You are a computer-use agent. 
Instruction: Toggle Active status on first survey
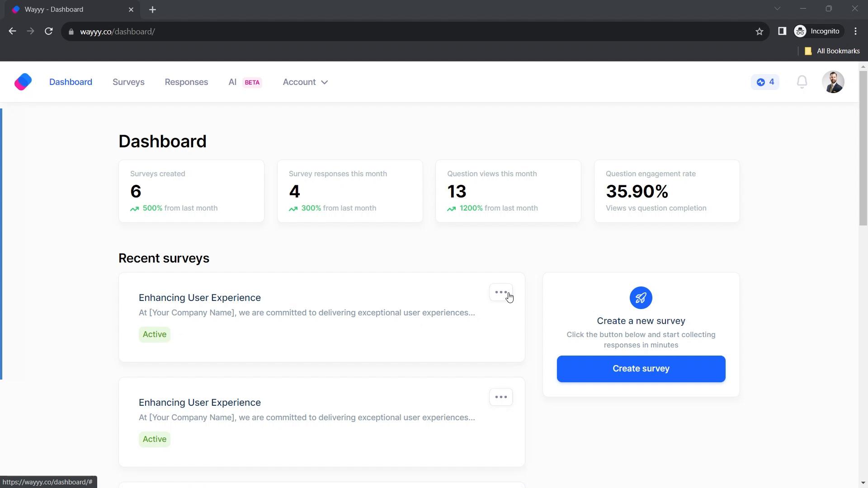click(155, 333)
